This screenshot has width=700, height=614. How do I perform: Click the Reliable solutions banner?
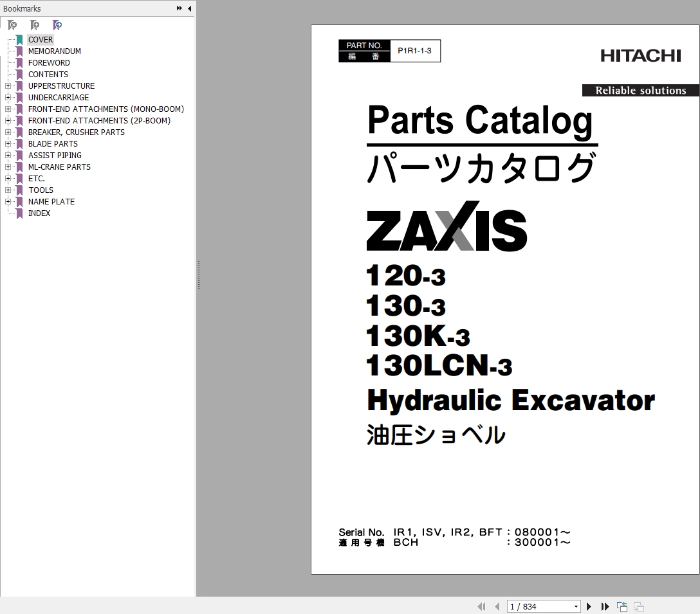641,90
